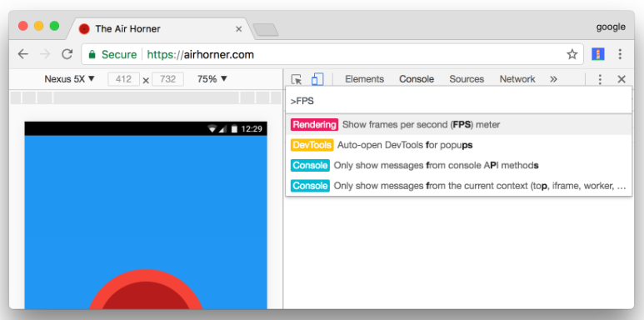Click the yellow DevTools badge
The image size is (644, 320).
(312, 145)
